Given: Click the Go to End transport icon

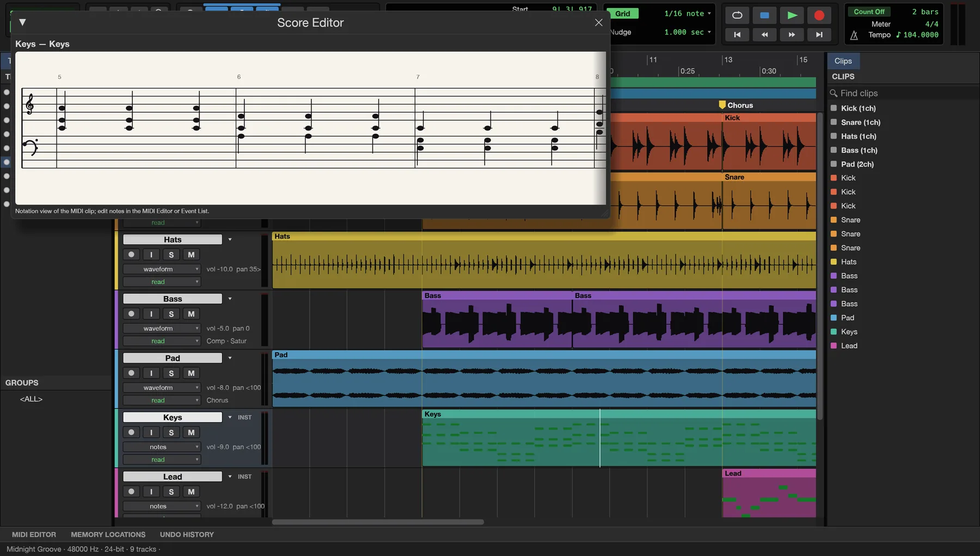Looking at the screenshot, I should point(819,35).
